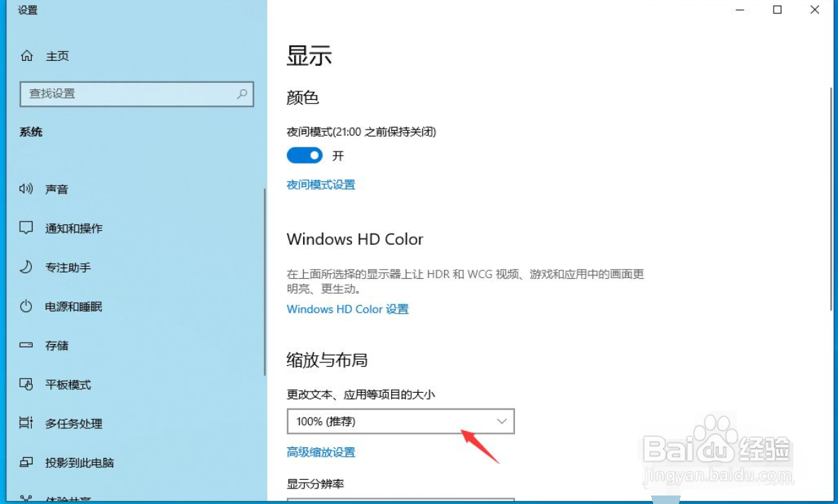The width and height of the screenshot is (838, 504).
Task: Expand the 100% (推荐) scaling dropdown
Action: click(401, 421)
